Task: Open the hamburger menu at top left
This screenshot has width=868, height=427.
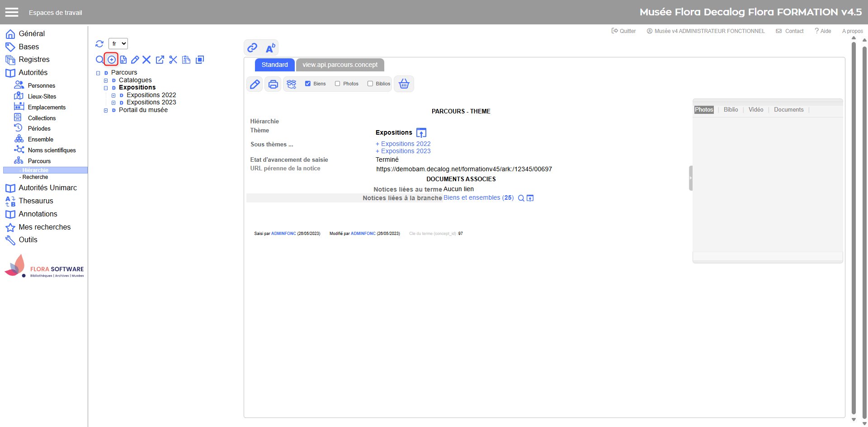Action: (12, 12)
